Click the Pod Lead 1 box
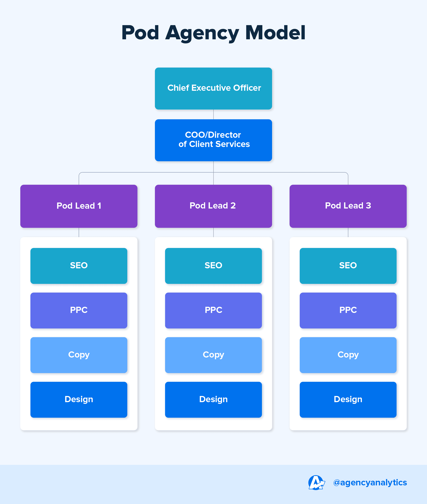This screenshot has height=504, width=427. click(x=79, y=206)
